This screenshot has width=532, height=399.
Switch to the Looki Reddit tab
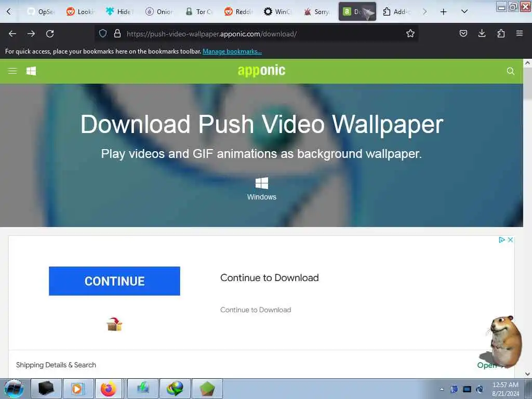point(80,12)
